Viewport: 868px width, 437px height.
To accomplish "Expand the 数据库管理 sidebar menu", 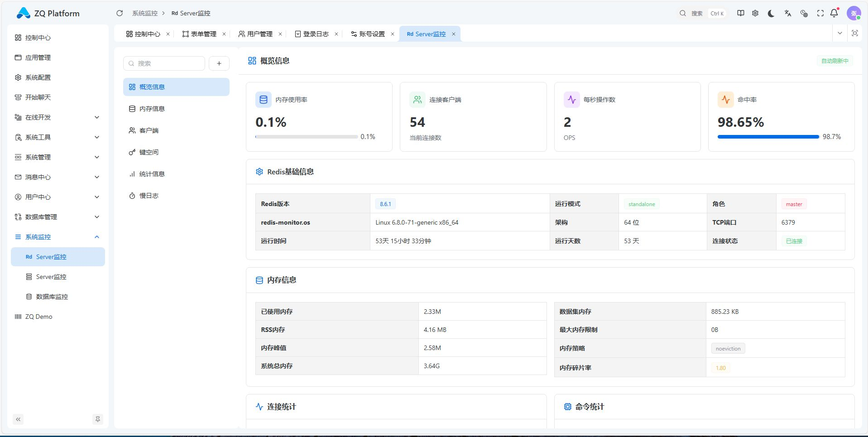I will coord(58,217).
